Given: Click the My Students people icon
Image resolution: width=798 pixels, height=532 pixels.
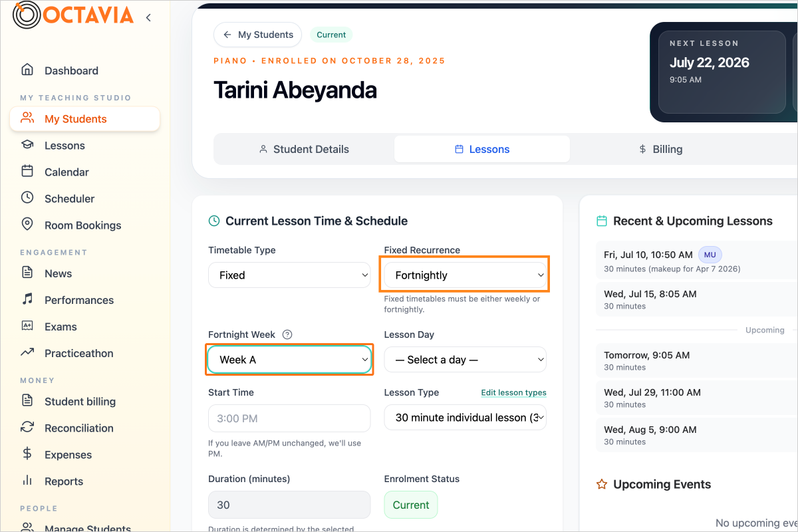Looking at the screenshot, I should pyautogui.click(x=27, y=118).
